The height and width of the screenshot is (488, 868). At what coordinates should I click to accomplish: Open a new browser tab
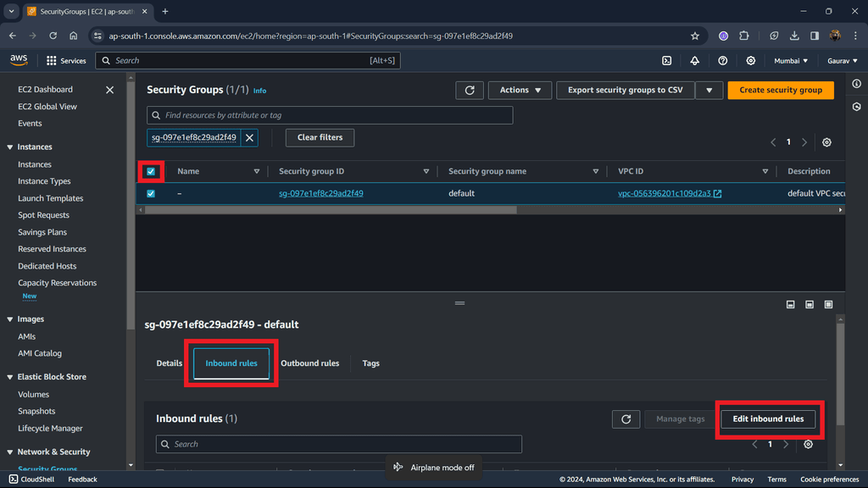pyautogui.click(x=165, y=12)
